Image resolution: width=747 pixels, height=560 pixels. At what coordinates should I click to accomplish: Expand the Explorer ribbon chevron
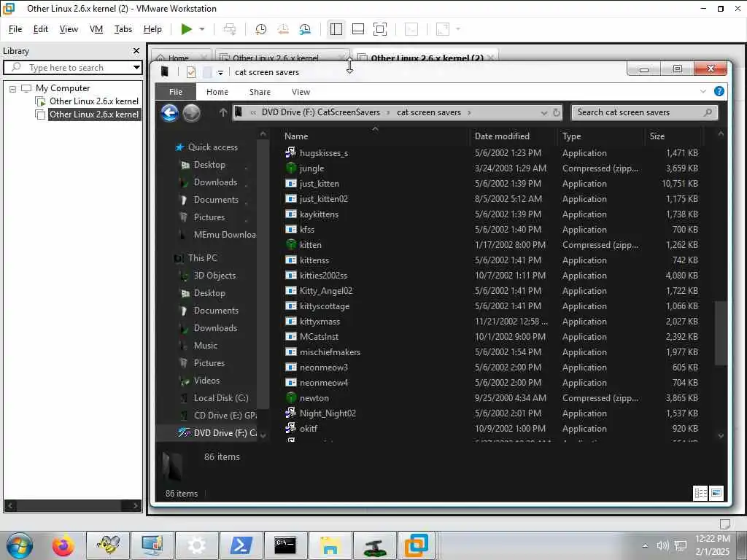click(703, 91)
